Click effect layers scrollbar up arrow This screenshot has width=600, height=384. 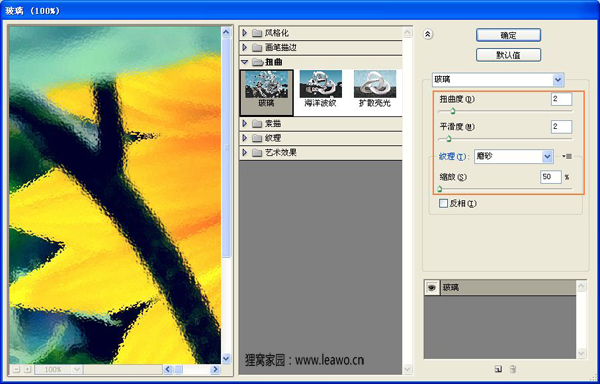[x=581, y=286]
